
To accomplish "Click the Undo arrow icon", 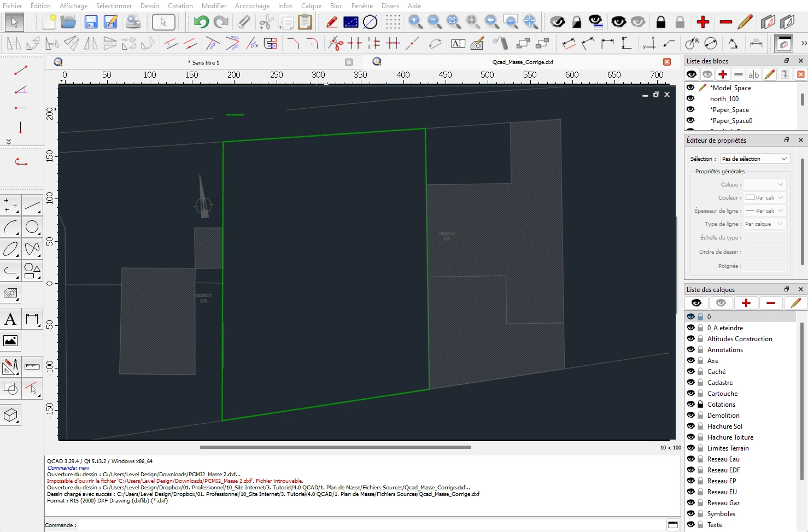I will [201, 22].
